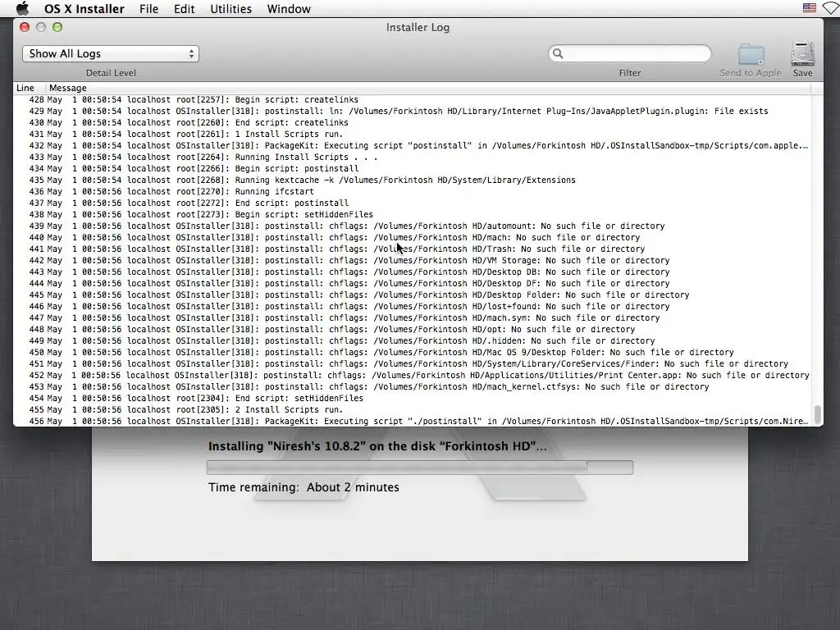Select line 439 automount No such file
Viewport: 840px width, 630px height.
(x=413, y=226)
